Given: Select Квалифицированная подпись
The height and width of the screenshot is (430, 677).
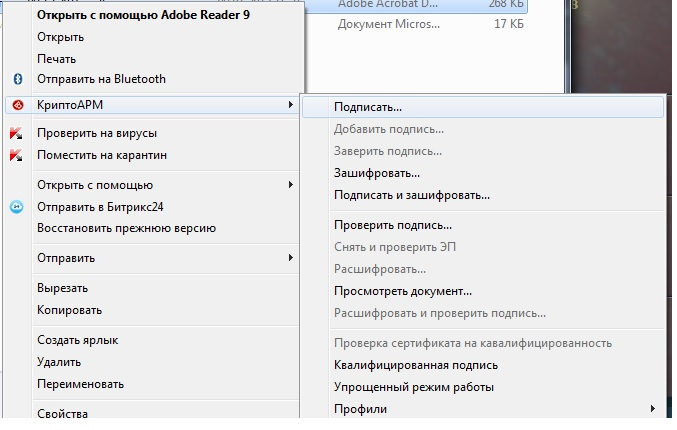Looking at the screenshot, I should (416, 365).
